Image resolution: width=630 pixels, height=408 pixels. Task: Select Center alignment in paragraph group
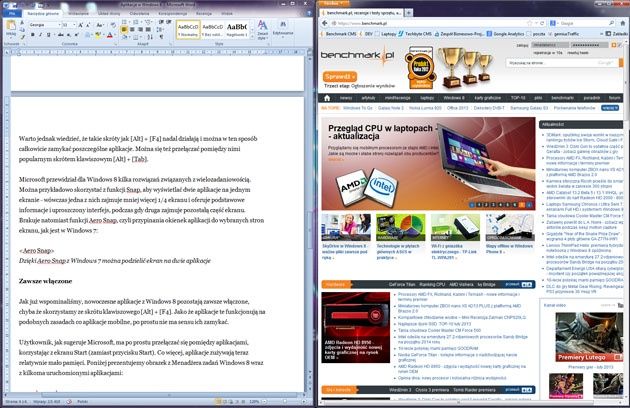click(x=132, y=29)
